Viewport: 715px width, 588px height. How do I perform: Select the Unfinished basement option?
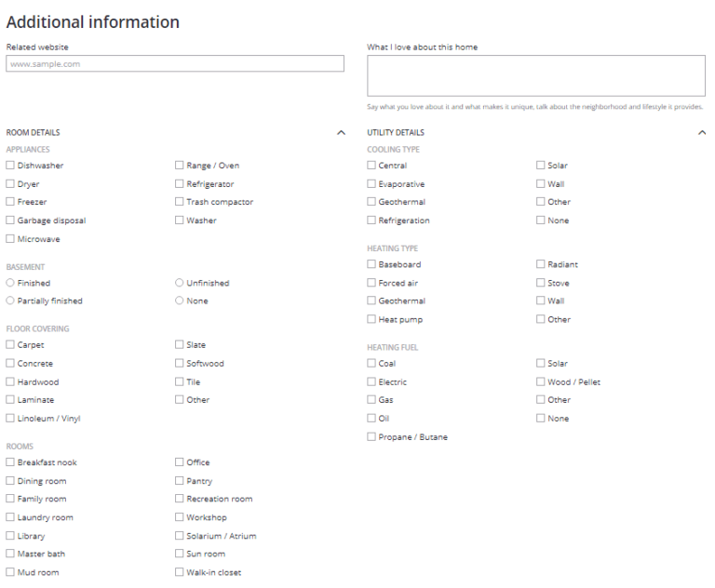point(180,283)
